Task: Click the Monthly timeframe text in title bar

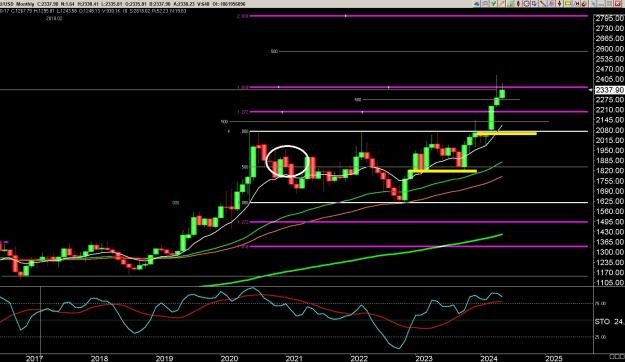Action: coord(25,4)
